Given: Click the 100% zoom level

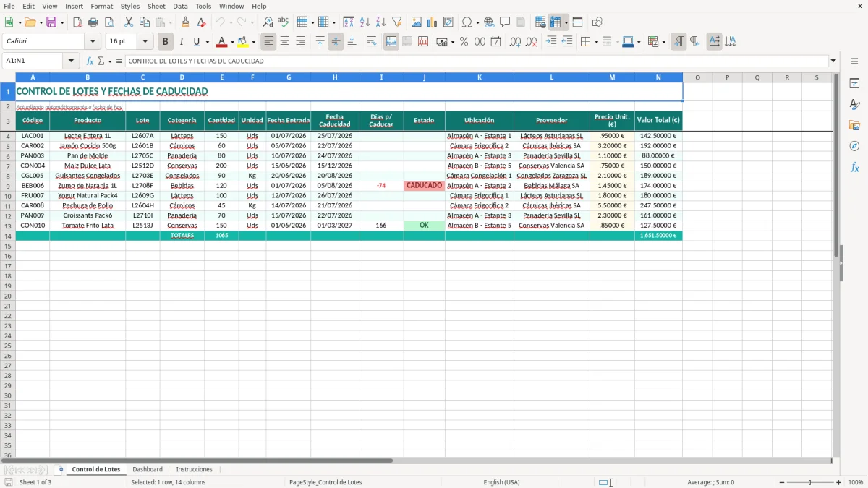Looking at the screenshot, I should coord(856,482).
